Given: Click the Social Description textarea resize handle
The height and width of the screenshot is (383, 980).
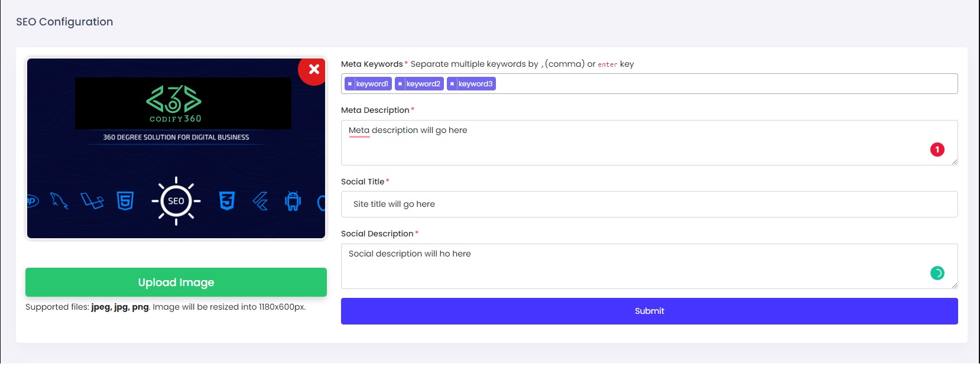Looking at the screenshot, I should coord(954,285).
